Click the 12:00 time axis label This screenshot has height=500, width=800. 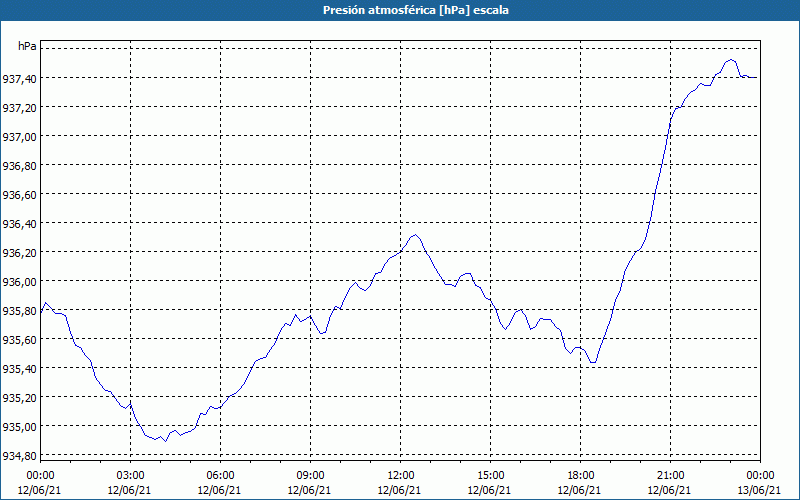401,476
